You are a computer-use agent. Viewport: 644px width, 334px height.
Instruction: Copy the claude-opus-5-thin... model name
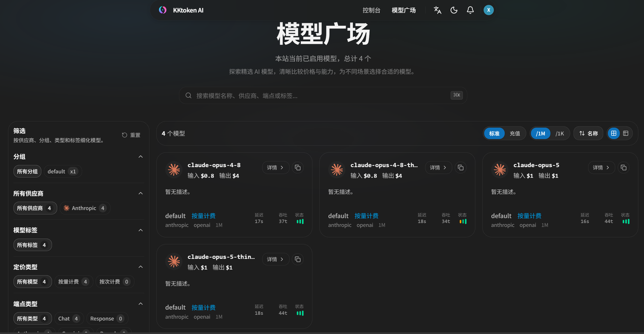(298, 259)
